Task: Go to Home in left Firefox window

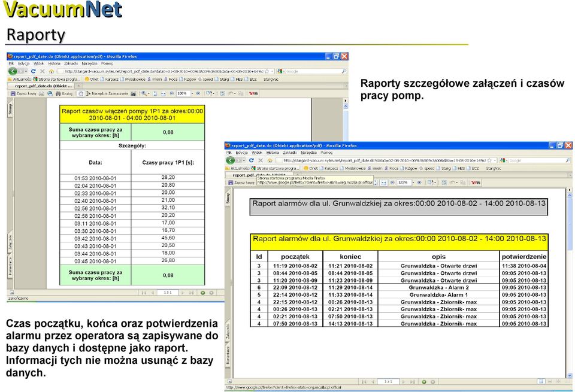Action: click(52, 71)
